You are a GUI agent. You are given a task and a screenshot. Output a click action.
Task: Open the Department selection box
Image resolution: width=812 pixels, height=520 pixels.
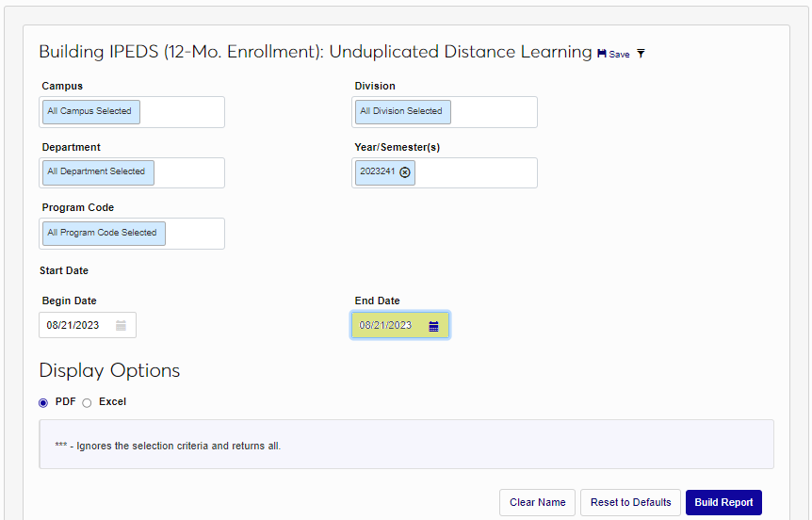[132, 173]
